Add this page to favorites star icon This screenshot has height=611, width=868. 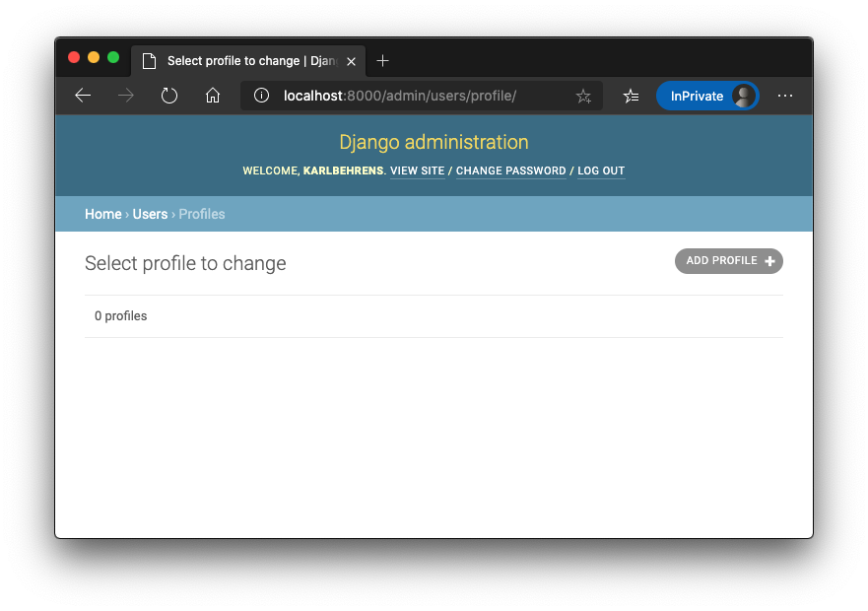583,97
